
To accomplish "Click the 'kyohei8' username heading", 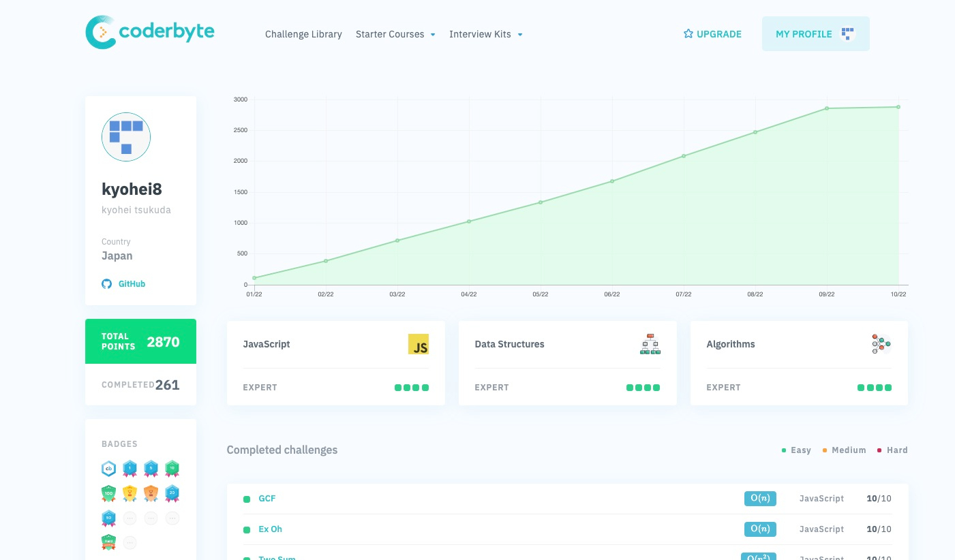I will pyautogui.click(x=132, y=189).
